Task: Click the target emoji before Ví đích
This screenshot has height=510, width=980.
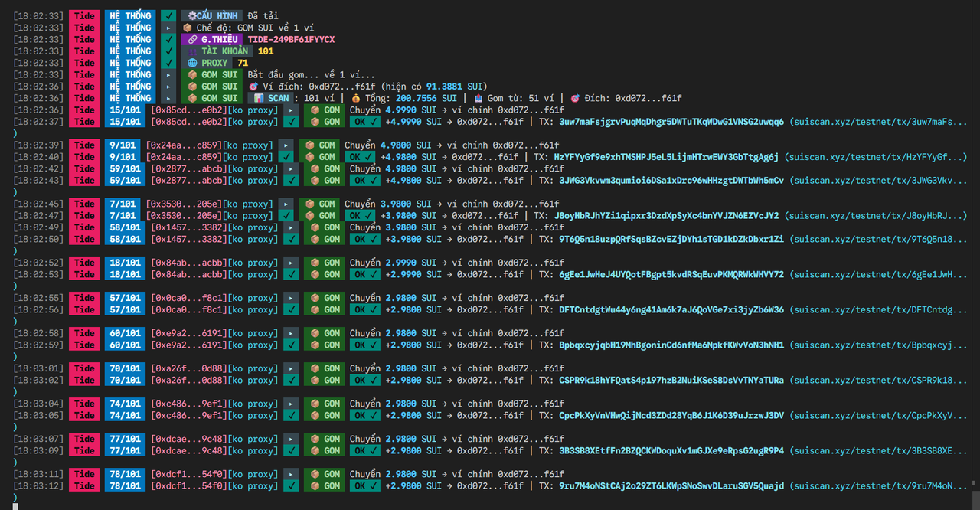Action: tap(253, 87)
